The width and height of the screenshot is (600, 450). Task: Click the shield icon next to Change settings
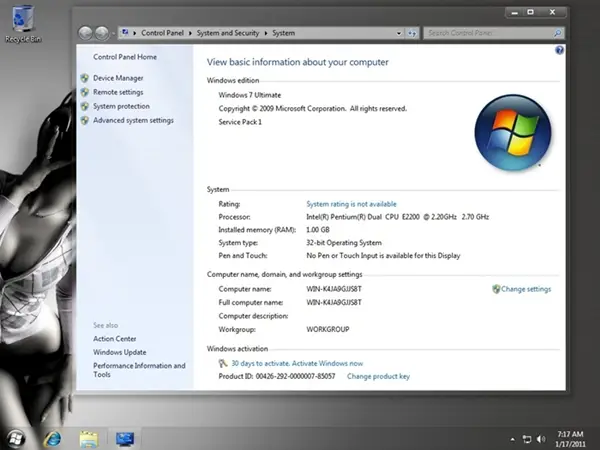496,289
